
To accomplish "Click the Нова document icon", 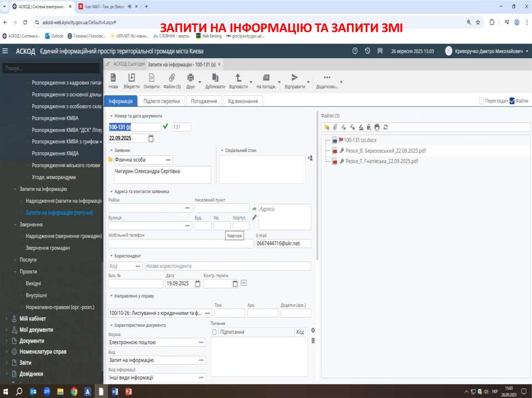I will pos(113,78).
